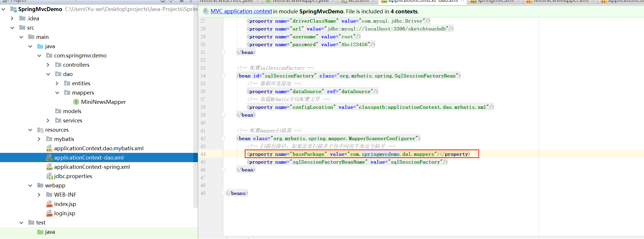
Task: Click the webapp folder icon
Action: tap(40, 185)
